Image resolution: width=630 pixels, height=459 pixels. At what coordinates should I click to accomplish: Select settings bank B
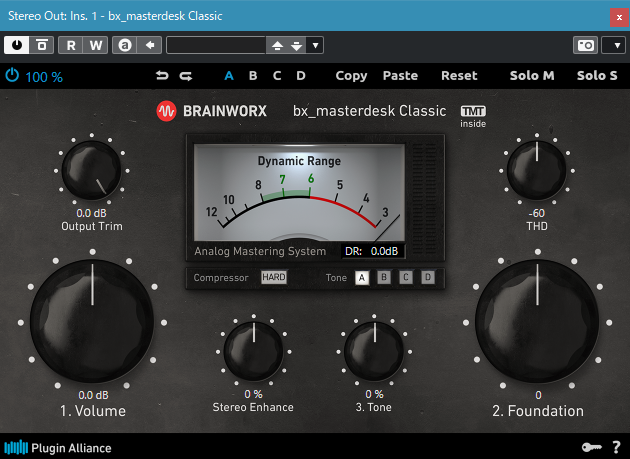click(x=253, y=76)
